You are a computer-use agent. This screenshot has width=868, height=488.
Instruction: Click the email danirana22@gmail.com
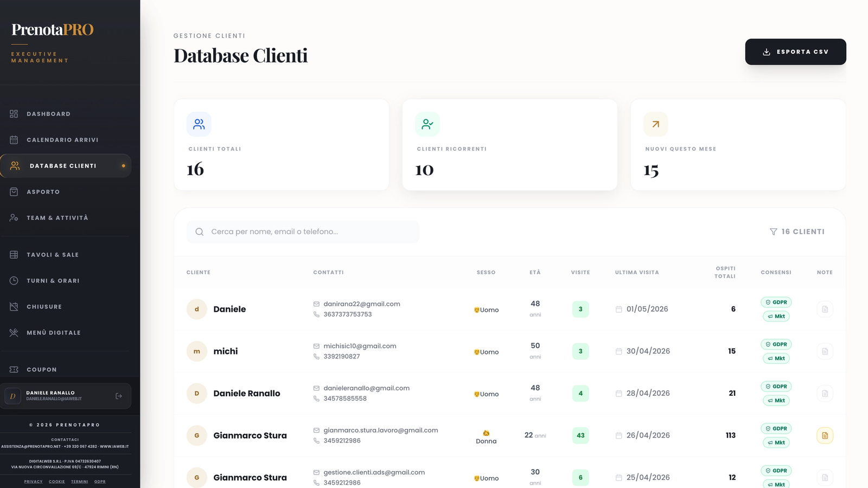pos(362,304)
